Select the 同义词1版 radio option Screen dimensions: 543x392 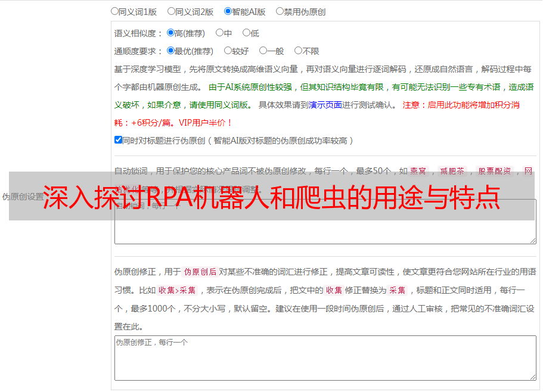(x=115, y=11)
